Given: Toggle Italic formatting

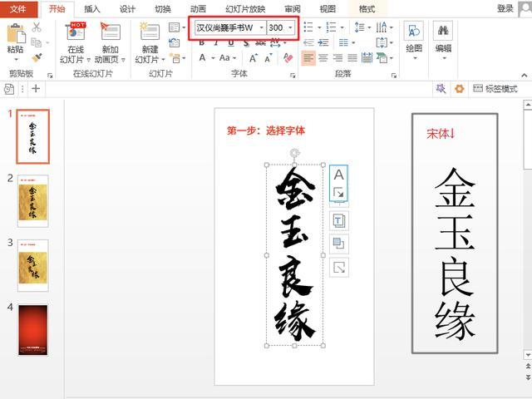Looking at the screenshot, I should pyautogui.click(x=216, y=42).
